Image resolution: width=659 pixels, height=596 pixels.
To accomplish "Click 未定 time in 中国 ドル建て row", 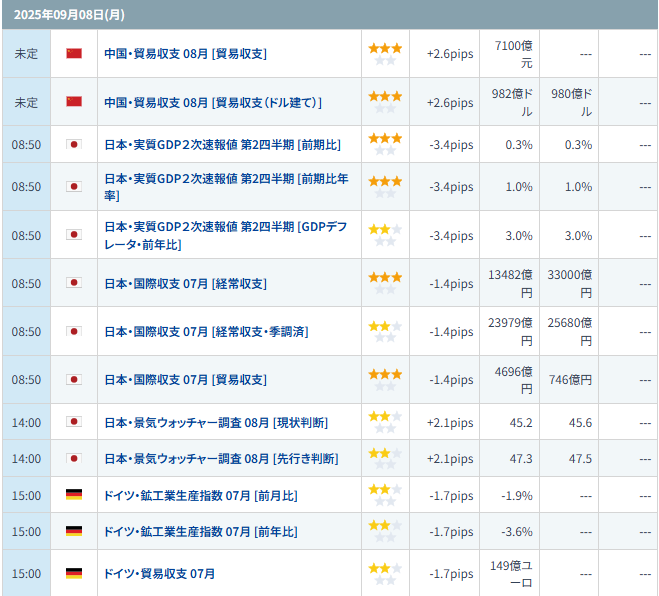I will click(x=26, y=103).
